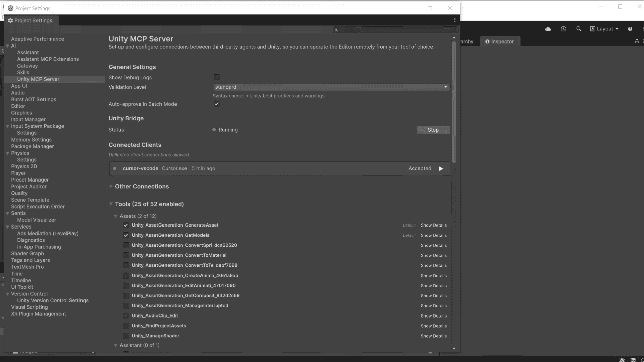The width and height of the screenshot is (644, 362).
Task: Collapse the Sentis tree node
Action: point(7,213)
